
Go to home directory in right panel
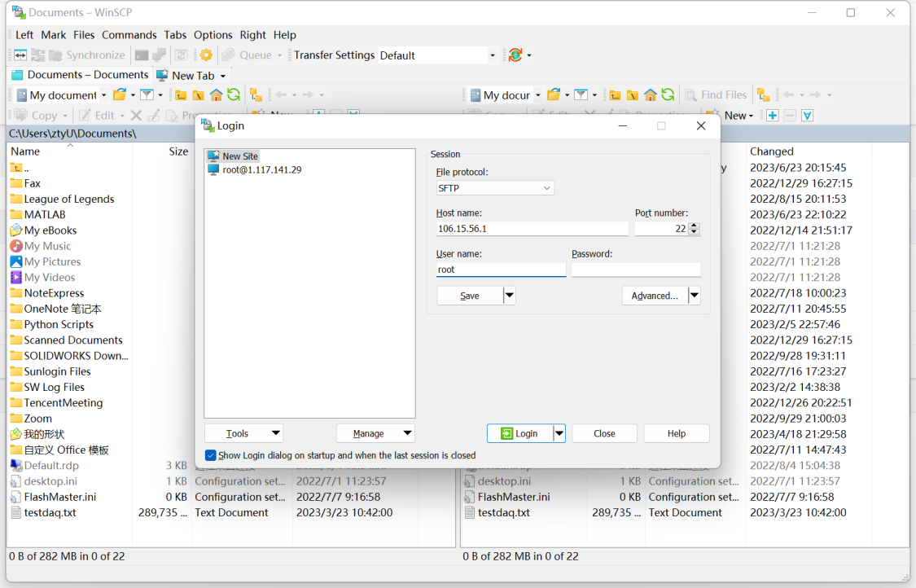pos(651,94)
